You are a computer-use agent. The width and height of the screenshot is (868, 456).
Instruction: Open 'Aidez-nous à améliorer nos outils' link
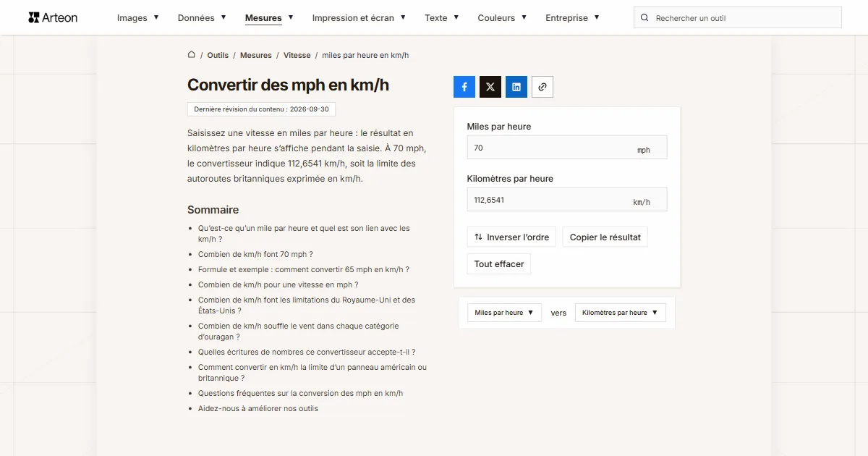(x=258, y=408)
